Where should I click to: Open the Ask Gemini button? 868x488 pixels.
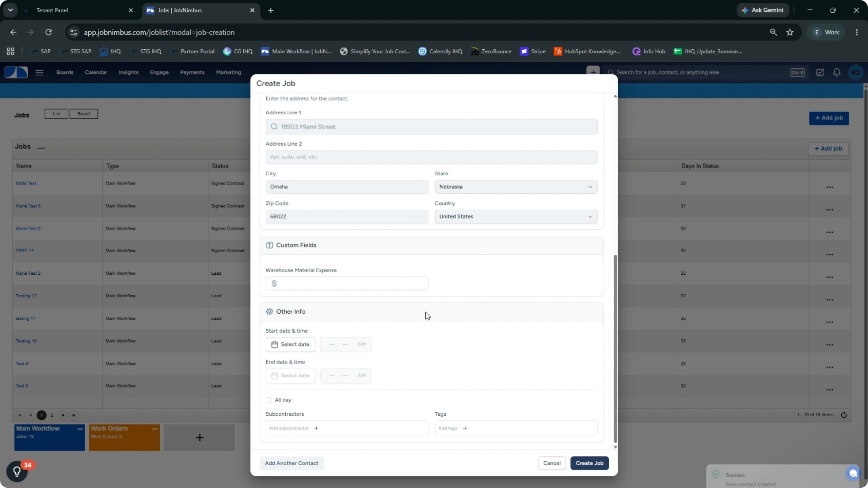[x=763, y=10]
